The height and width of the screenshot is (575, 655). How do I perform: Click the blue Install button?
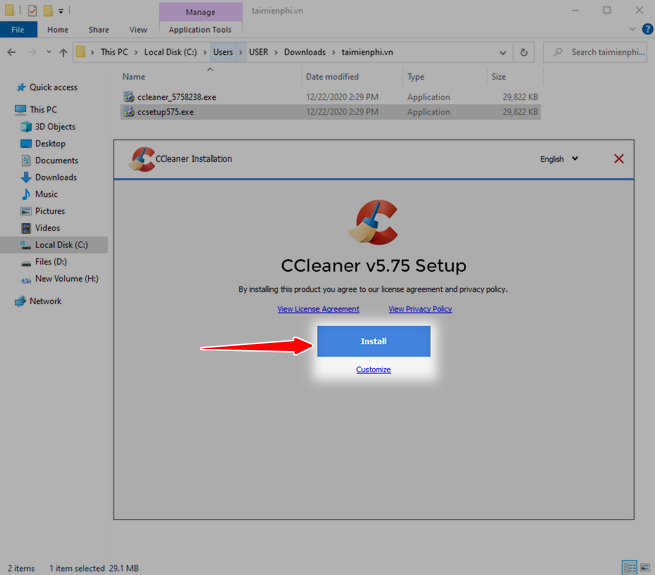(373, 341)
